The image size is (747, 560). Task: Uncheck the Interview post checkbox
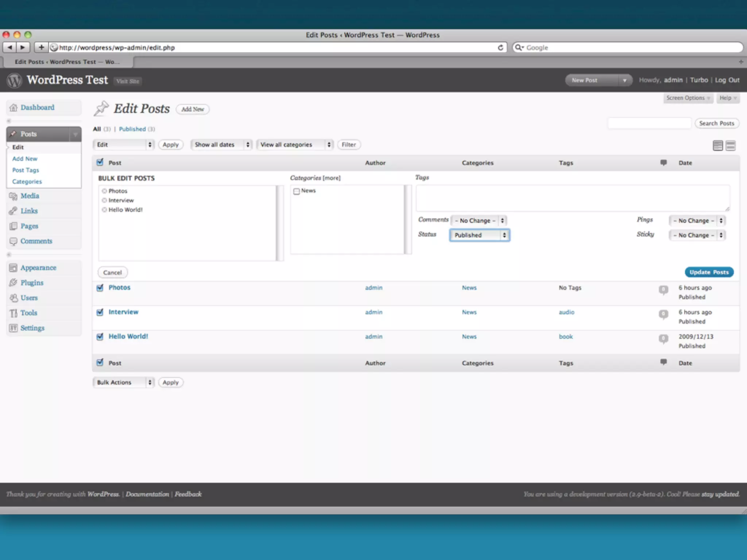[x=100, y=312]
